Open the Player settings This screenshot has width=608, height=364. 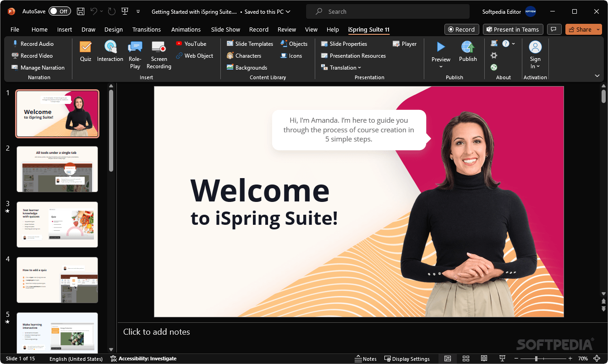point(405,43)
